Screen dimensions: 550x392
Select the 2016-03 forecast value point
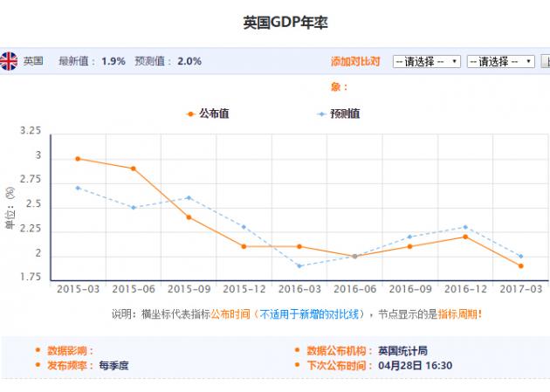pos(299,266)
